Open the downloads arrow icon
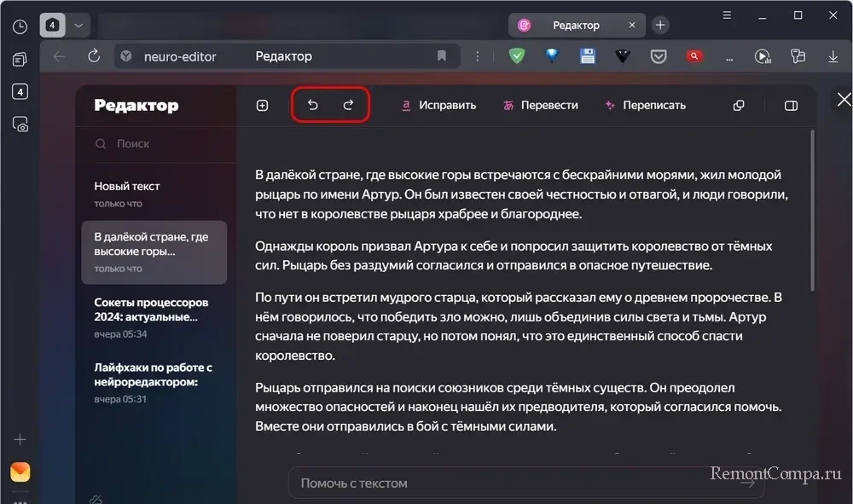The height and width of the screenshot is (504, 853). pos(833,56)
